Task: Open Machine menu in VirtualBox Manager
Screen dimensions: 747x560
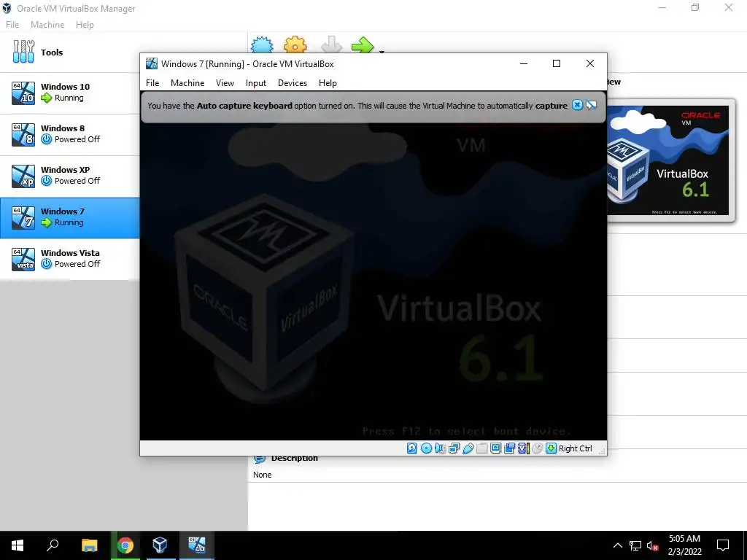Action: 47,25
